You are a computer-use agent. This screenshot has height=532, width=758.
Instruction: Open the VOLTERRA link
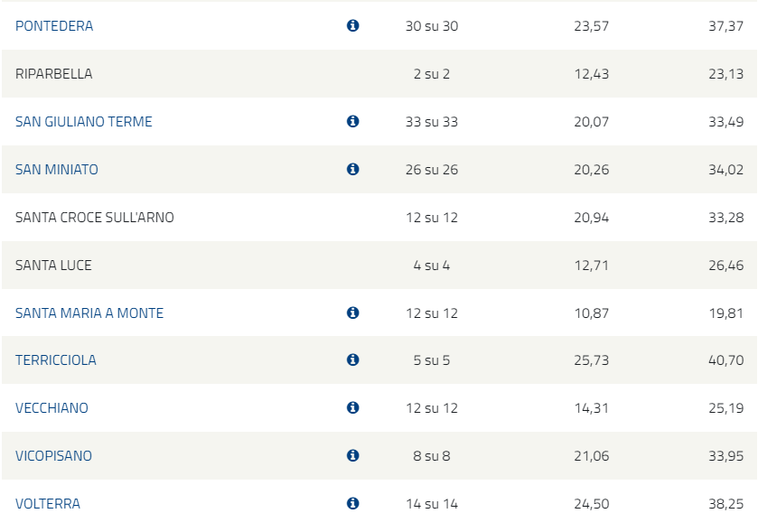(48, 503)
